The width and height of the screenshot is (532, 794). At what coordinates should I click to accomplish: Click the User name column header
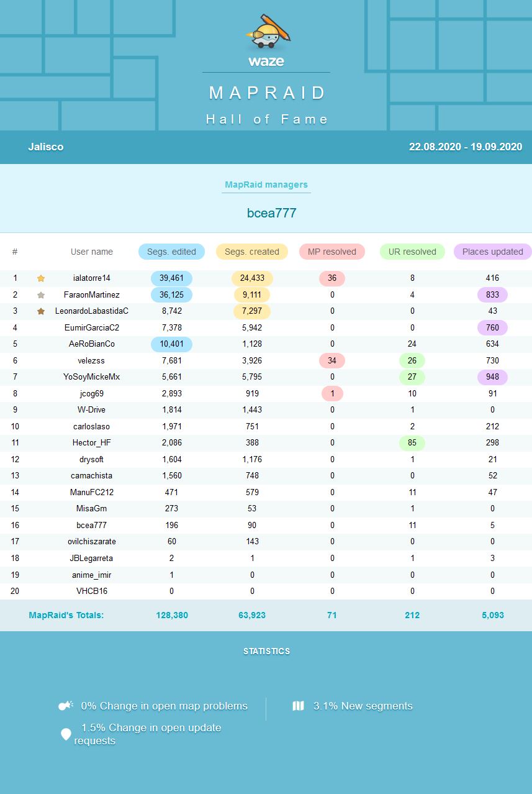[92, 252]
